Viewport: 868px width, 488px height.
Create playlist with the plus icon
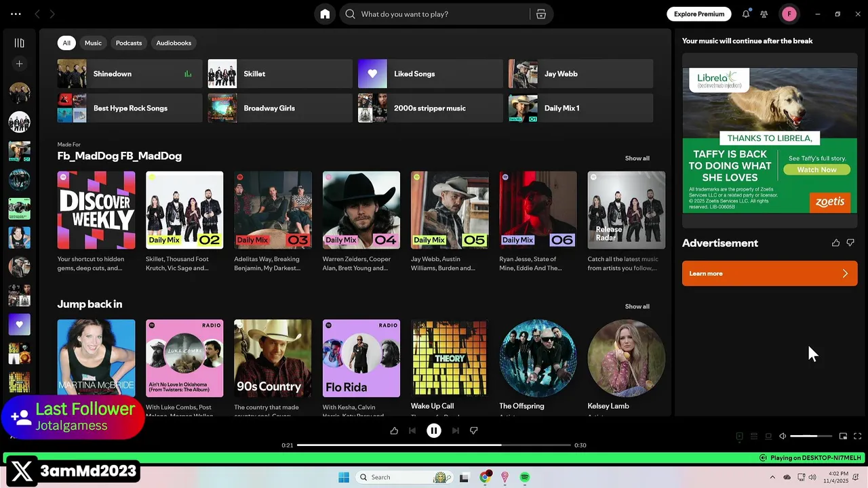19,64
